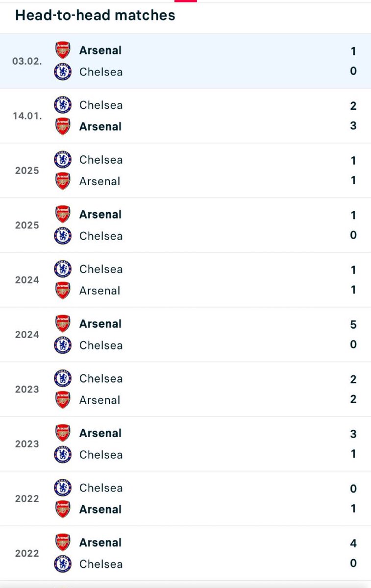The height and width of the screenshot is (588, 371).
Task: Click Chelsea crest in 2023's 2-2 draw
Action: (63, 379)
